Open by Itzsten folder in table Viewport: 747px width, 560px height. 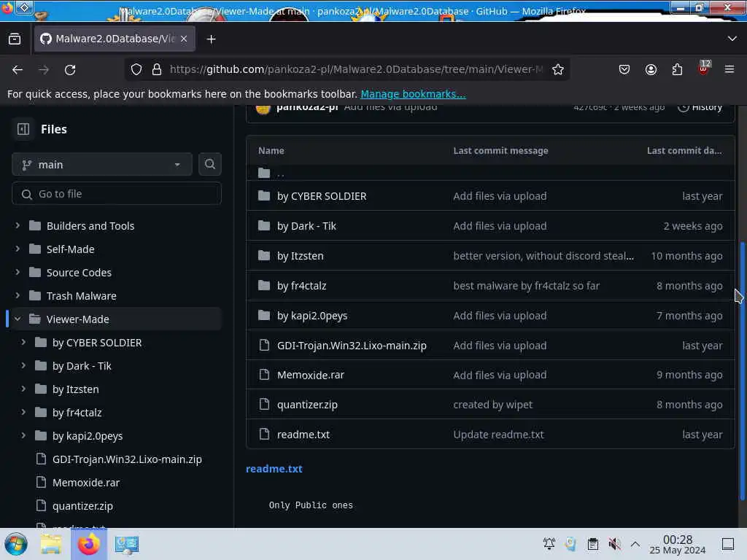coord(300,256)
